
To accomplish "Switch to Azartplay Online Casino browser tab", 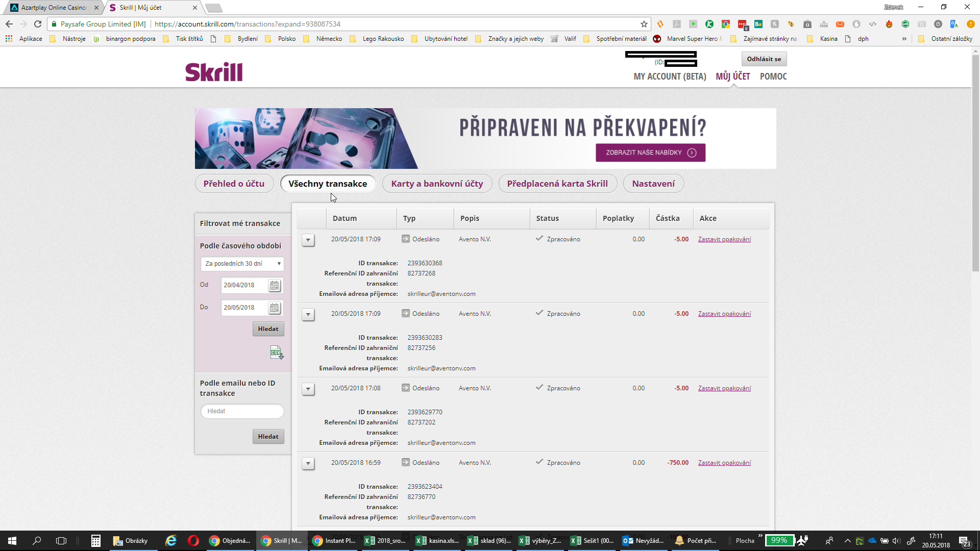I will (x=53, y=8).
